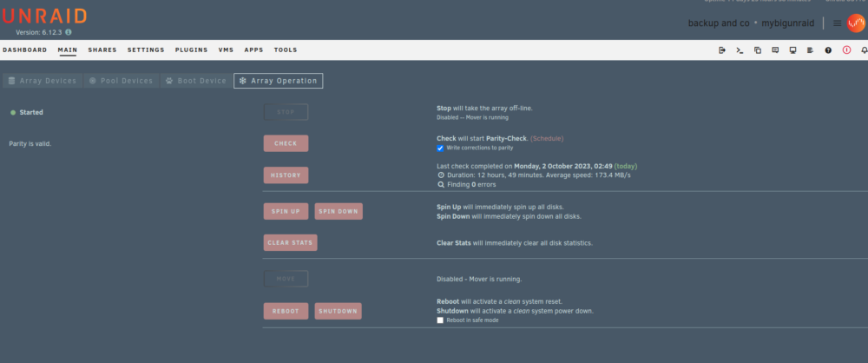Image resolution: width=868 pixels, height=363 pixels.
Task: Open the system log icon
Action: coord(810,49)
